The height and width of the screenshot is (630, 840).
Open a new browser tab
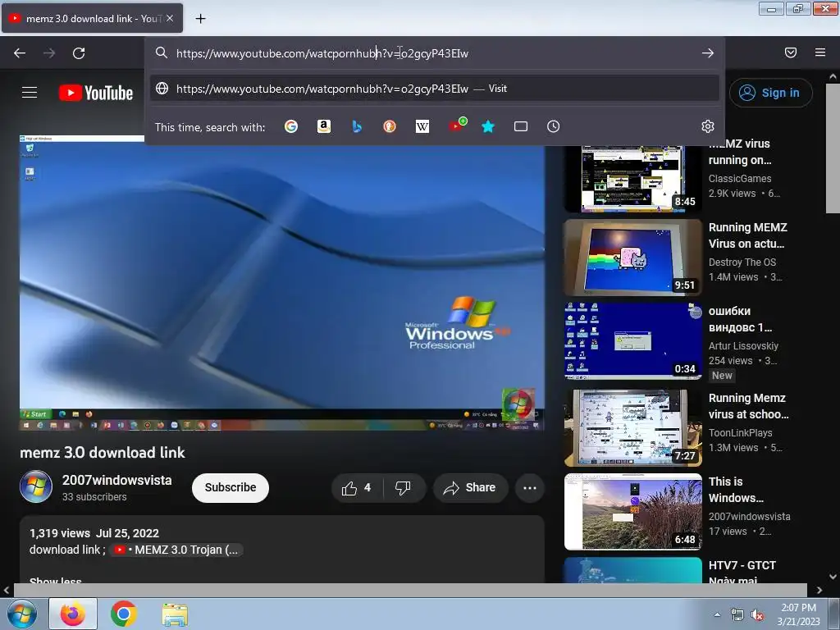[200, 19]
